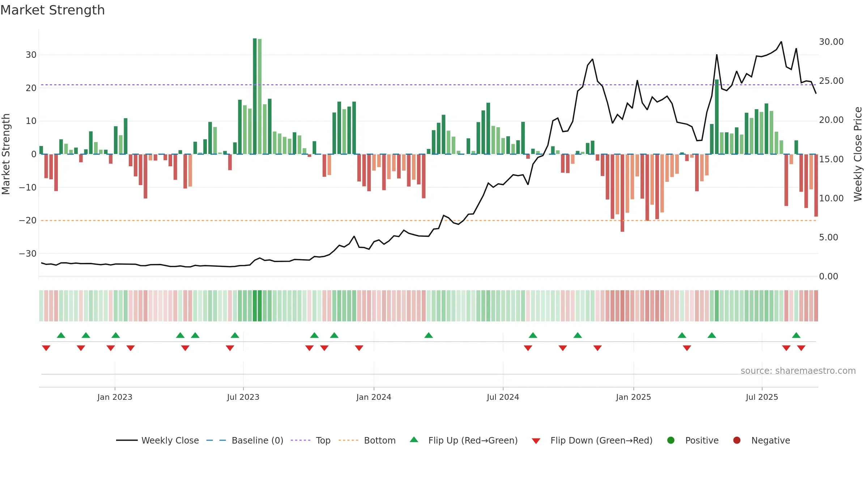Click the 5.00 price axis label
Viewport: 868px width, 488px height.
tap(828, 237)
